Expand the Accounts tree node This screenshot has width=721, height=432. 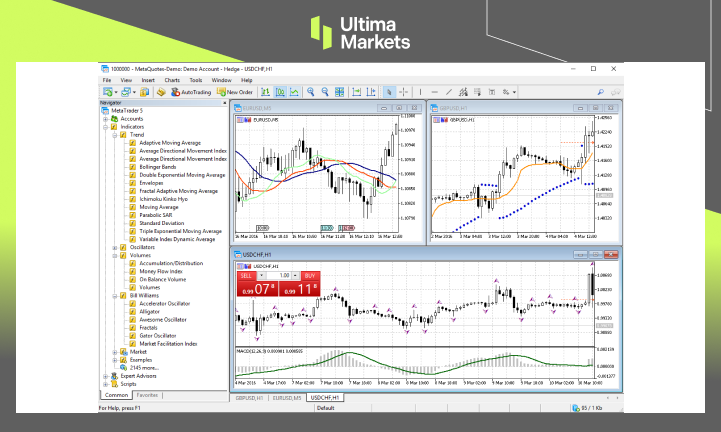click(x=105, y=119)
